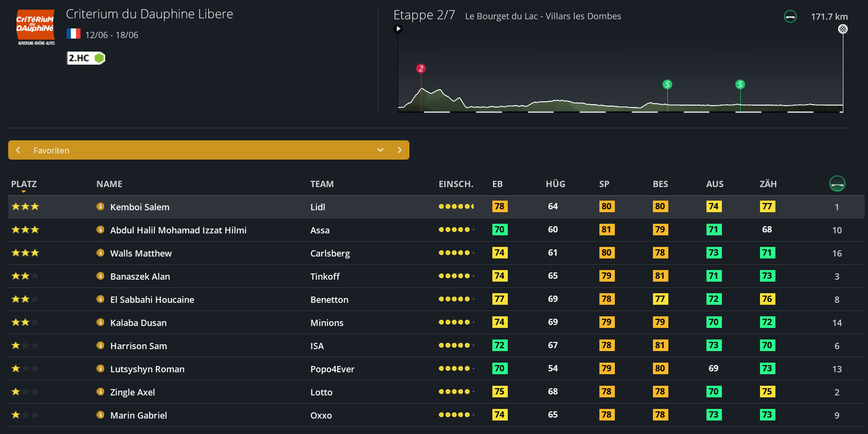Click the French flag icon
This screenshot has width=868, height=434.
coord(73,34)
